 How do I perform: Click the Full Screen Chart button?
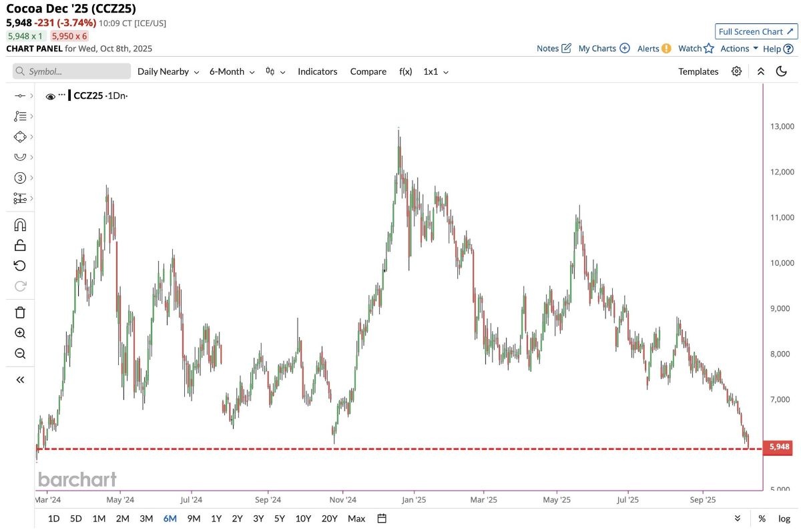pyautogui.click(x=756, y=31)
